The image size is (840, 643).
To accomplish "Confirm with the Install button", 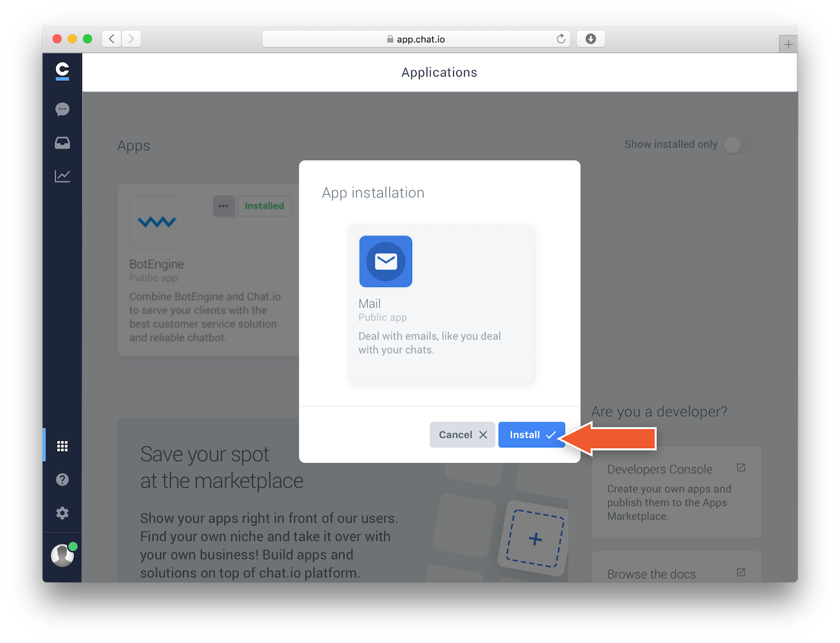I will coord(531,435).
